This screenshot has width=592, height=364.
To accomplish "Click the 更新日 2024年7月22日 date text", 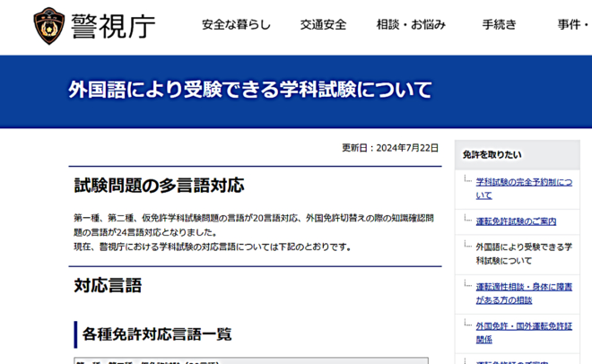I will (390, 148).
